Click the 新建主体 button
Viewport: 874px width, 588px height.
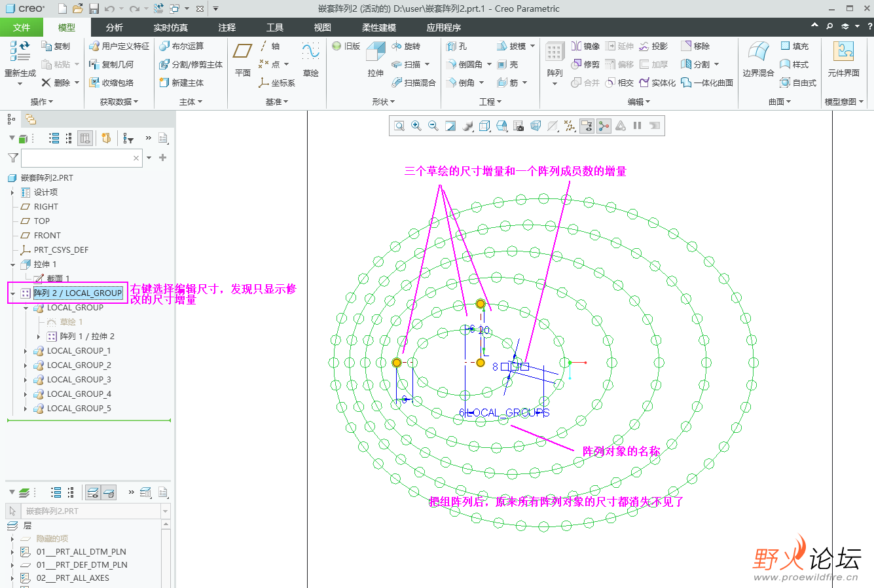(x=181, y=83)
